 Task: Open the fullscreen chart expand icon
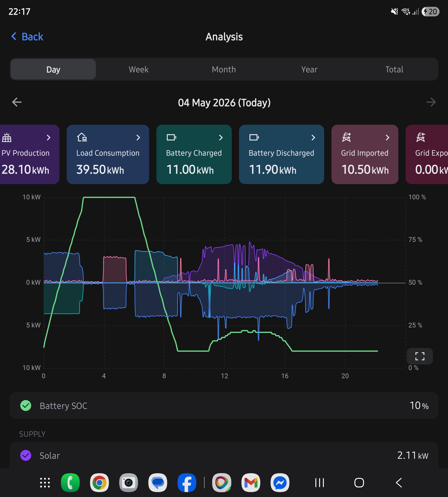[x=420, y=356]
